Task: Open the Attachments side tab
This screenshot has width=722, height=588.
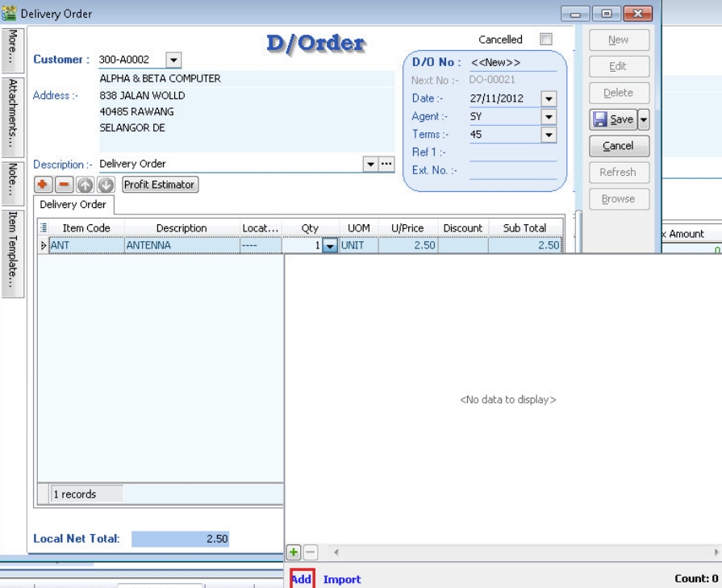Action: [x=13, y=117]
